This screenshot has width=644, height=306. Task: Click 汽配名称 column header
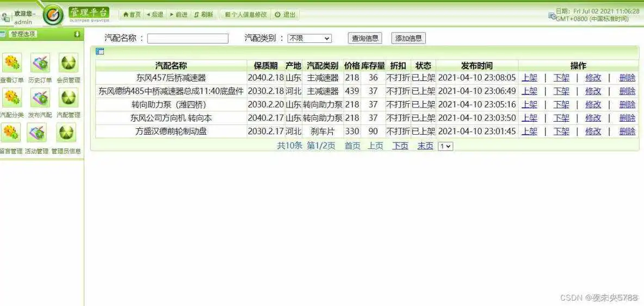pos(171,66)
